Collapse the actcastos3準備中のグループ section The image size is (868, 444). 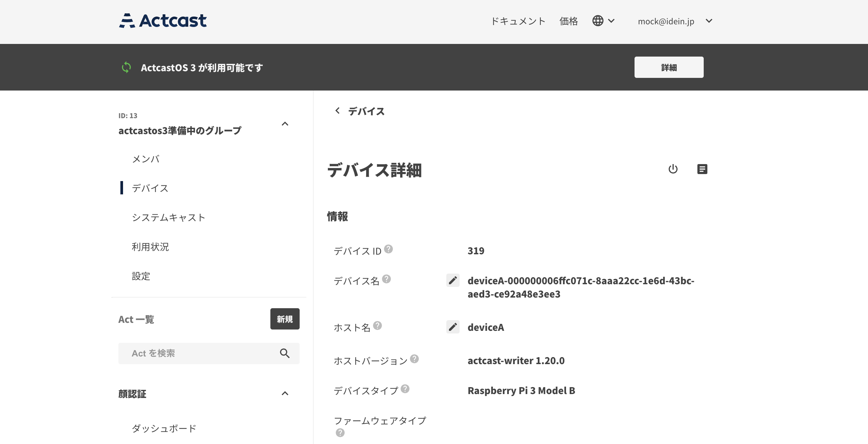[285, 124]
